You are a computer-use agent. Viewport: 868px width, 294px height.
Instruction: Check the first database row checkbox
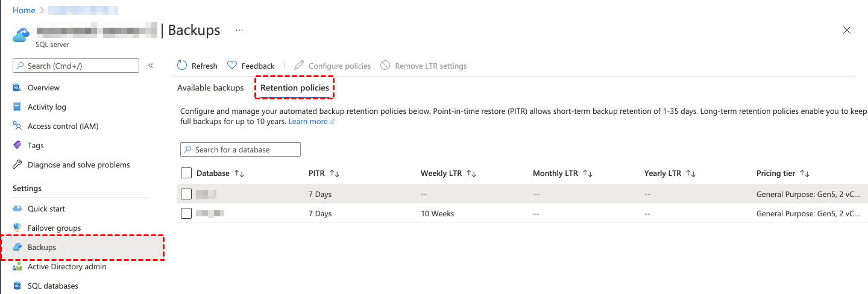(x=186, y=194)
